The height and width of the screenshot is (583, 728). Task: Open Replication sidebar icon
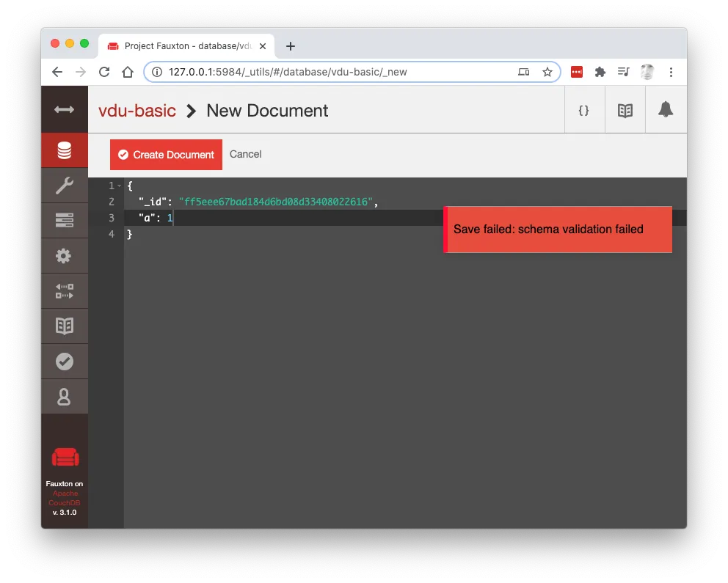[64, 291]
